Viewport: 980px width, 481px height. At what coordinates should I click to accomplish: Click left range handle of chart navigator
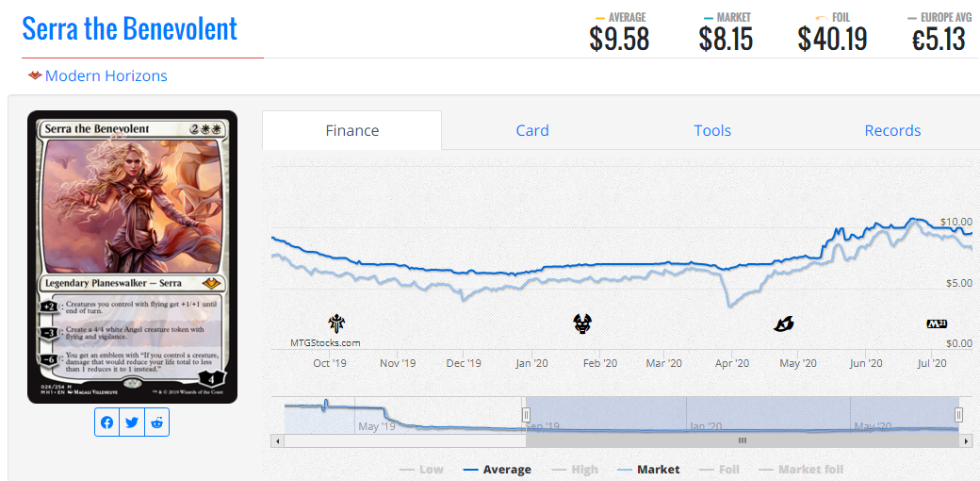point(526,415)
